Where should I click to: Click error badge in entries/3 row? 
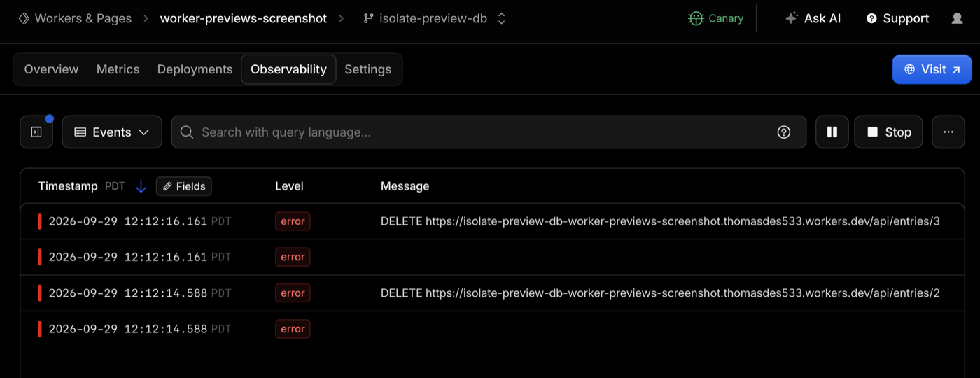click(x=293, y=221)
